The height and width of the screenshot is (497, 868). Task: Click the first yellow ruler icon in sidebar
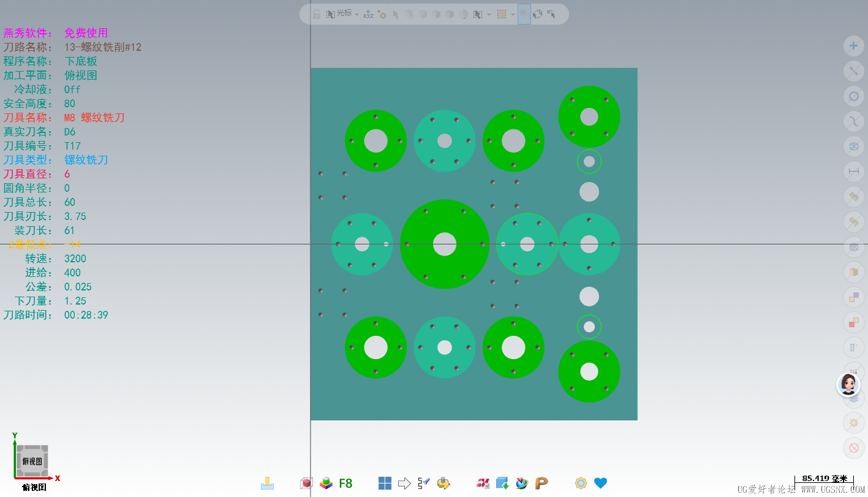point(853,197)
